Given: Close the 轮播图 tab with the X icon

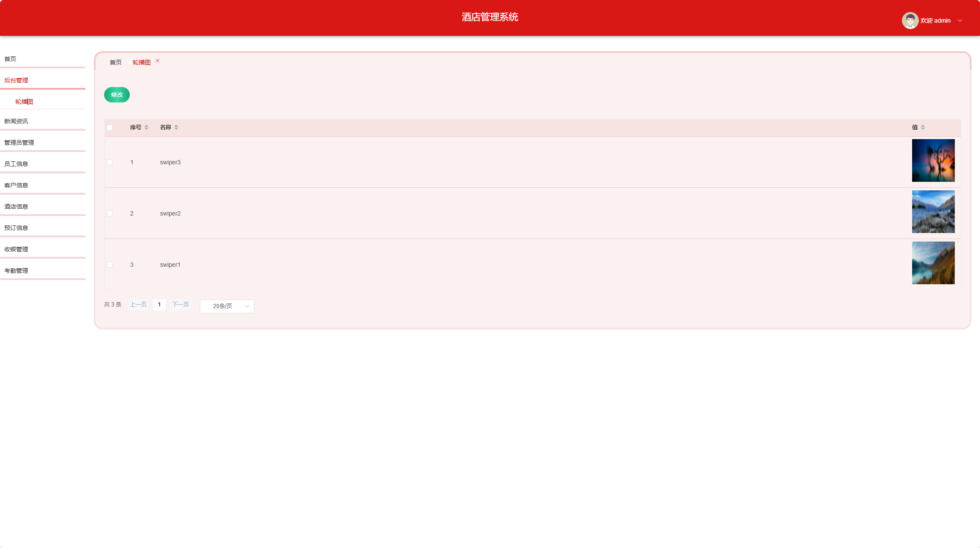Looking at the screenshot, I should [x=157, y=61].
